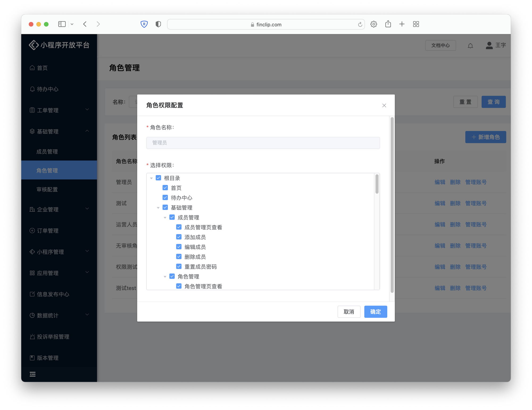Click the 新增角色 button
Screen dimensions: 532x410
click(x=485, y=137)
